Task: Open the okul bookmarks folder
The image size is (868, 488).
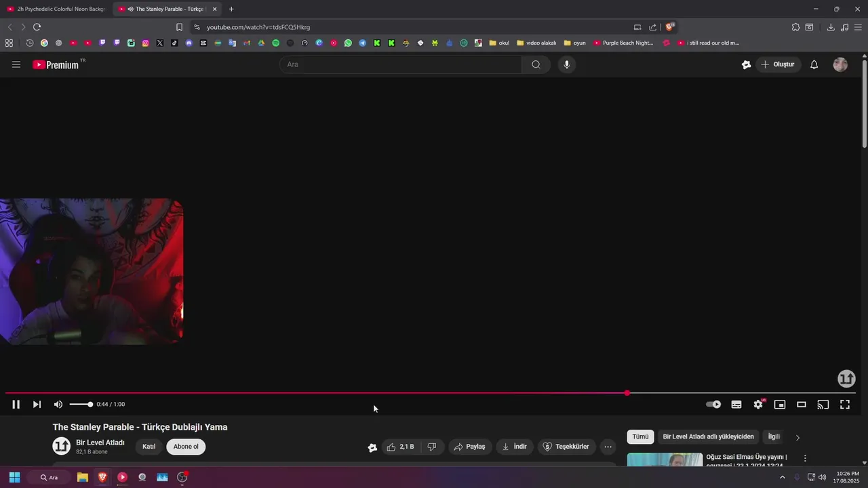Action: click(x=499, y=43)
